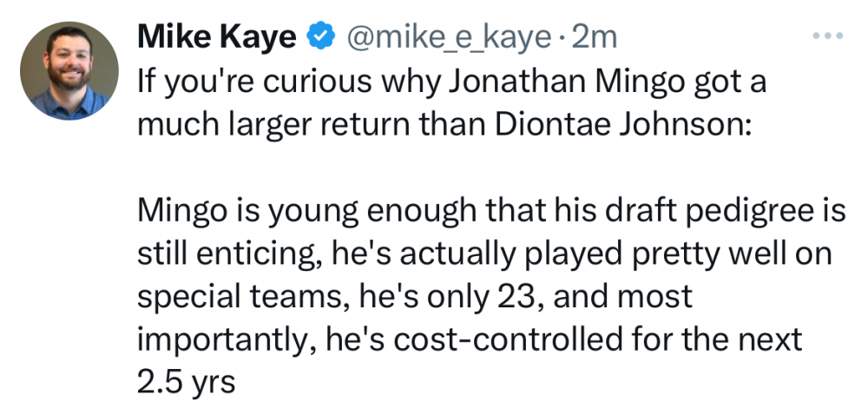Click the blue verified checkmark badge

click(320, 37)
